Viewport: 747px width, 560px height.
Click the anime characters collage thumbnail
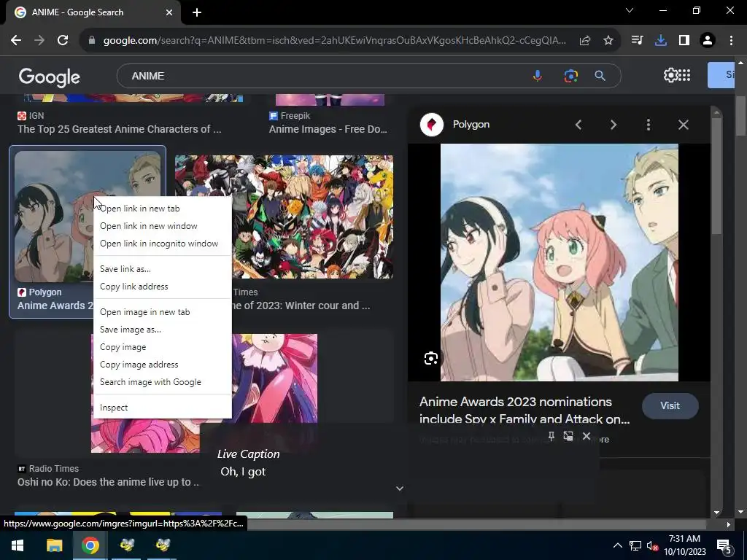[284, 217]
